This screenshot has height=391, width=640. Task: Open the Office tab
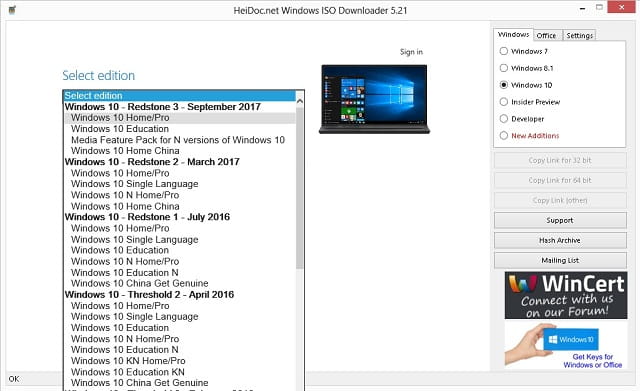[x=546, y=36]
